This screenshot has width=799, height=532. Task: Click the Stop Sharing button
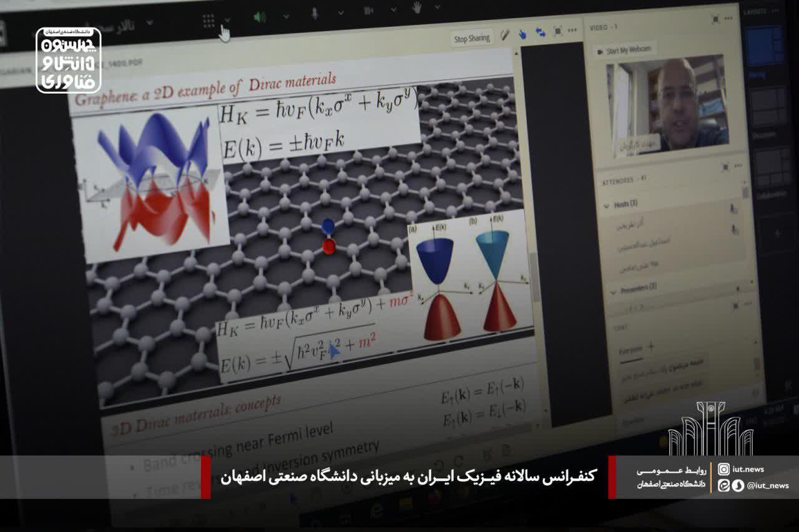471,38
